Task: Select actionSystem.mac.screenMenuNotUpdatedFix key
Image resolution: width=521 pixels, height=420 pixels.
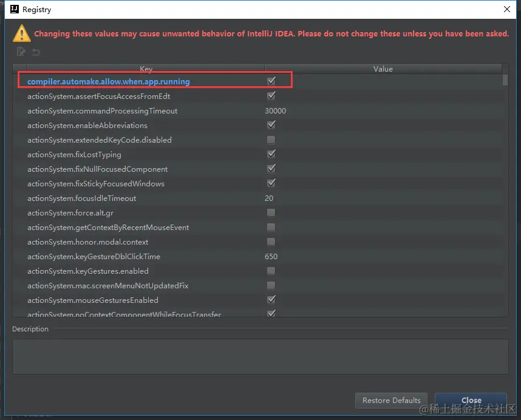Action: click(x=107, y=286)
